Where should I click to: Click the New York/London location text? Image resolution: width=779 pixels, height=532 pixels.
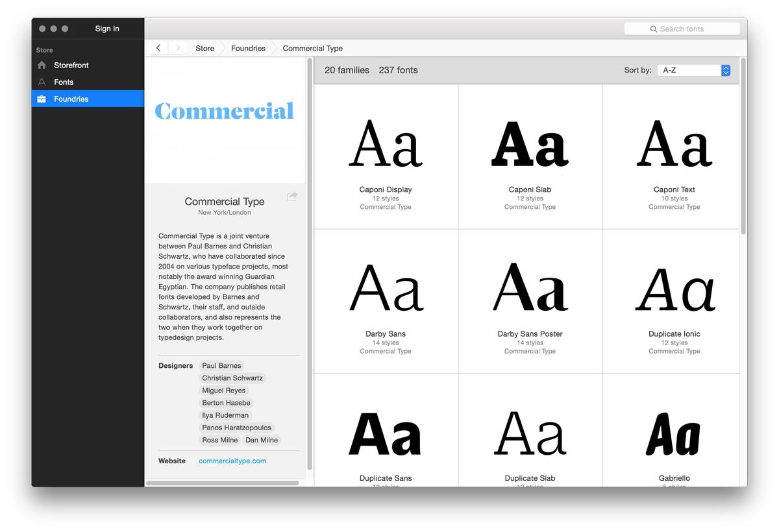point(225,213)
